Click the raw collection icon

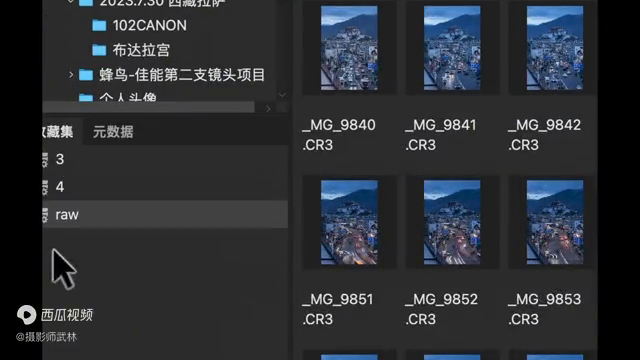[45, 215]
